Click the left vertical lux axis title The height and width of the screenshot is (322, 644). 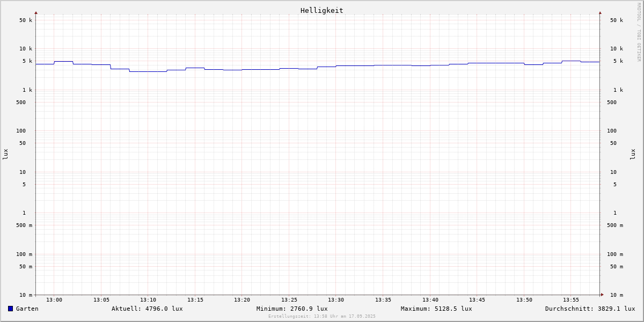point(5,154)
